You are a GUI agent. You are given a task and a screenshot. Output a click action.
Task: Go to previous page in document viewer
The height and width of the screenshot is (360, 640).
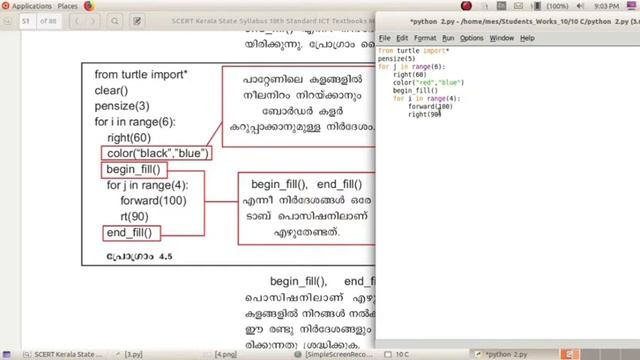tap(77, 21)
